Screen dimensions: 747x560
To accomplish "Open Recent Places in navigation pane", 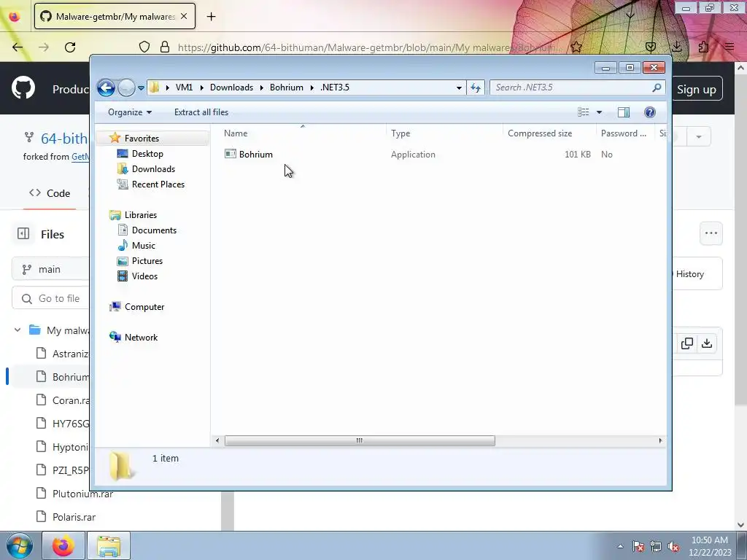I will [x=158, y=184].
